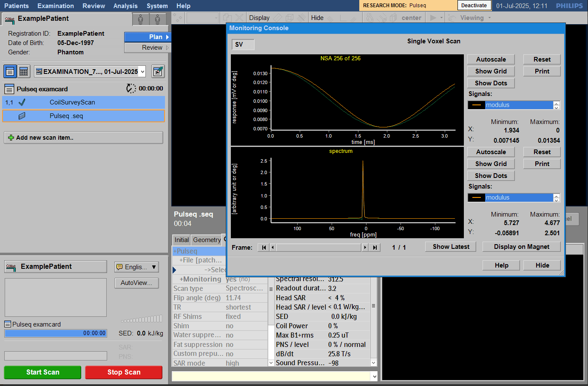Select the first patient orientation silhouette tab
The width and height of the screenshot is (588, 386).
[x=141, y=19]
